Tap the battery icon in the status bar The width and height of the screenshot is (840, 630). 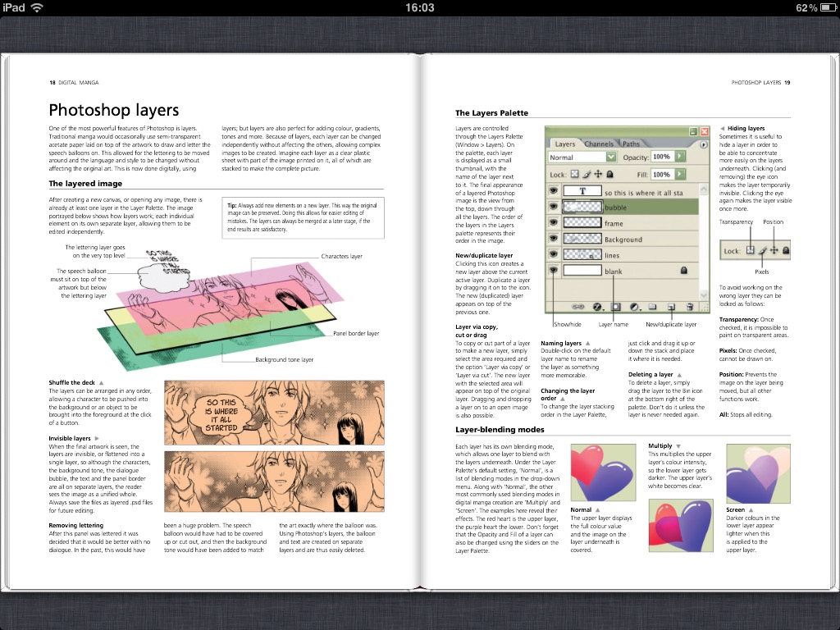tap(829, 7)
